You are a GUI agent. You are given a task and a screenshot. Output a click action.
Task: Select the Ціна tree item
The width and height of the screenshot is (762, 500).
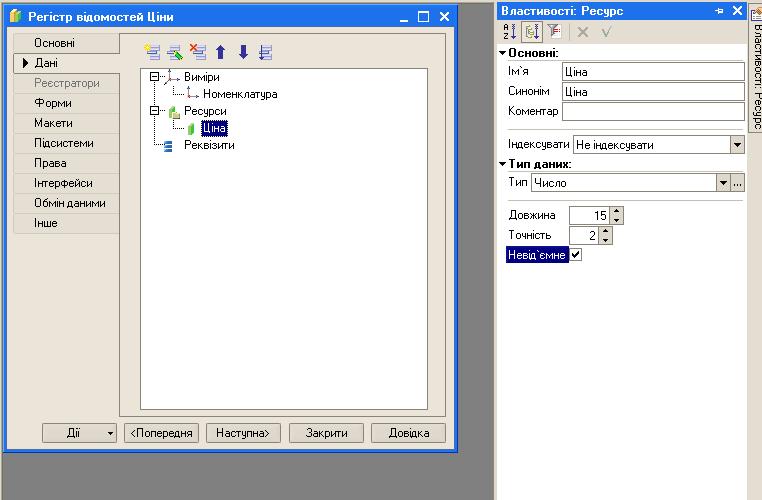pyautogui.click(x=214, y=128)
